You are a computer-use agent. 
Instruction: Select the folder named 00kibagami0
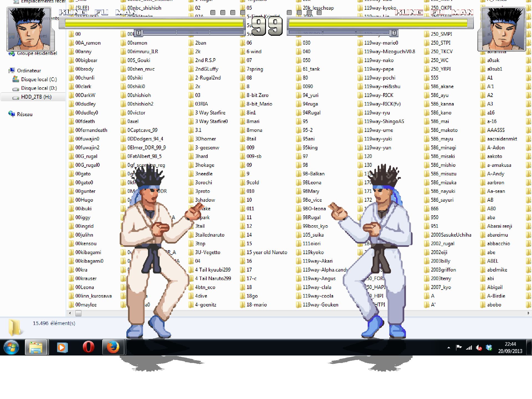[x=89, y=261]
